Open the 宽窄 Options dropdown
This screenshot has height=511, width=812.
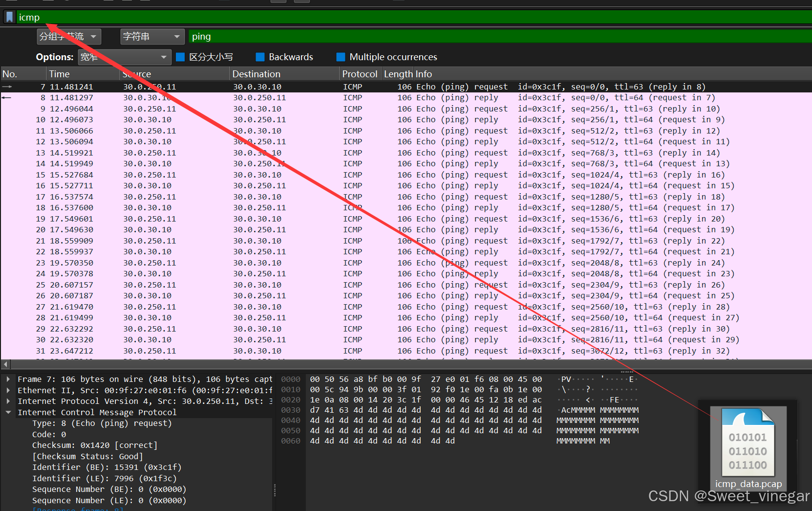pyautogui.click(x=124, y=57)
